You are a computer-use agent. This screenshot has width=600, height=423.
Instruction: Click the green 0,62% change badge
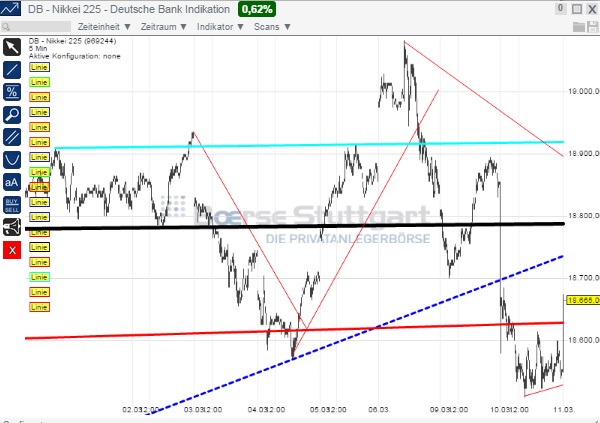point(257,9)
